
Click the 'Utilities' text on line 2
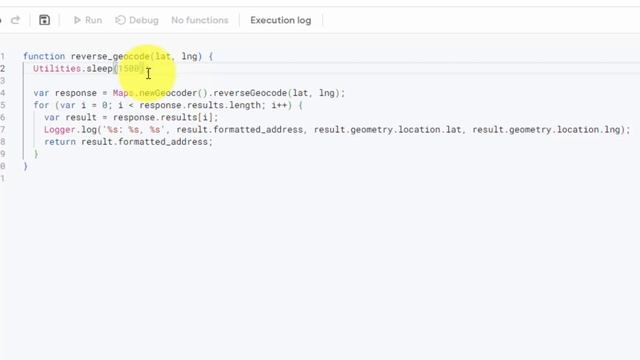click(57, 69)
